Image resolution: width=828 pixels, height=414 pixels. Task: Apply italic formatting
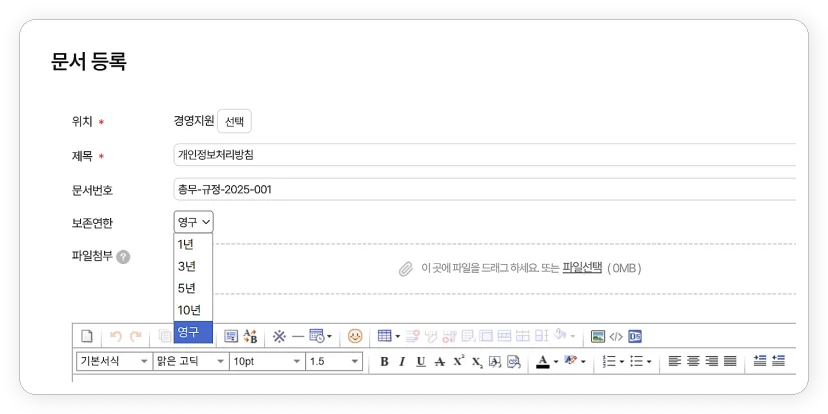(x=402, y=362)
